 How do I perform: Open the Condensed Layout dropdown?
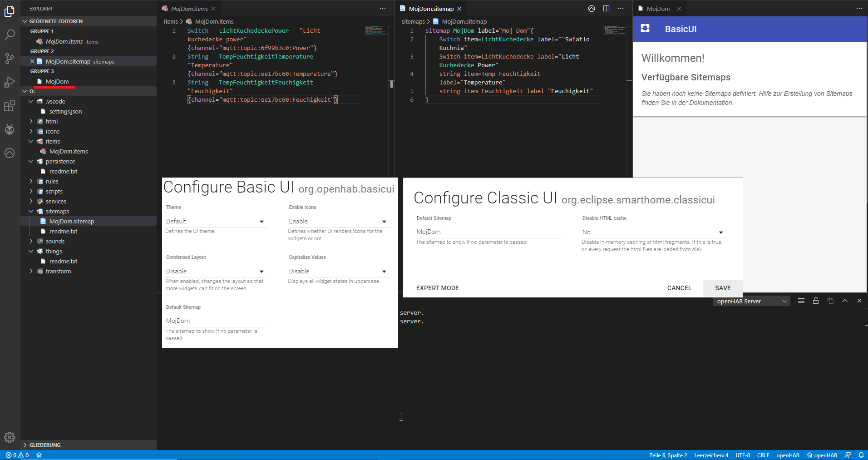point(215,271)
